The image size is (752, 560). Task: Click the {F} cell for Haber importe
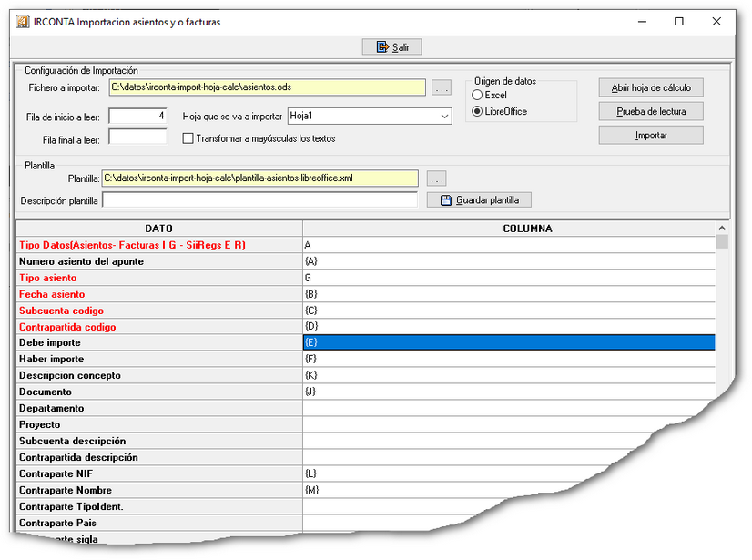(x=509, y=359)
